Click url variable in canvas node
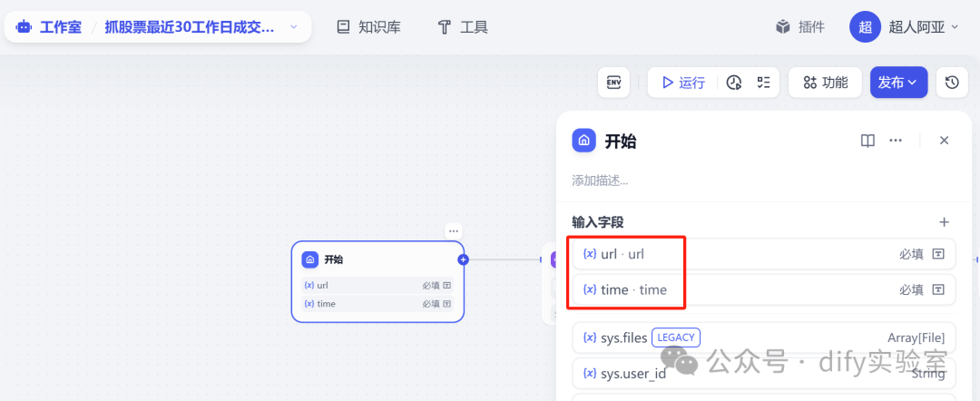The image size is (980, 401). pyautogui.click(x=377, y=286)
